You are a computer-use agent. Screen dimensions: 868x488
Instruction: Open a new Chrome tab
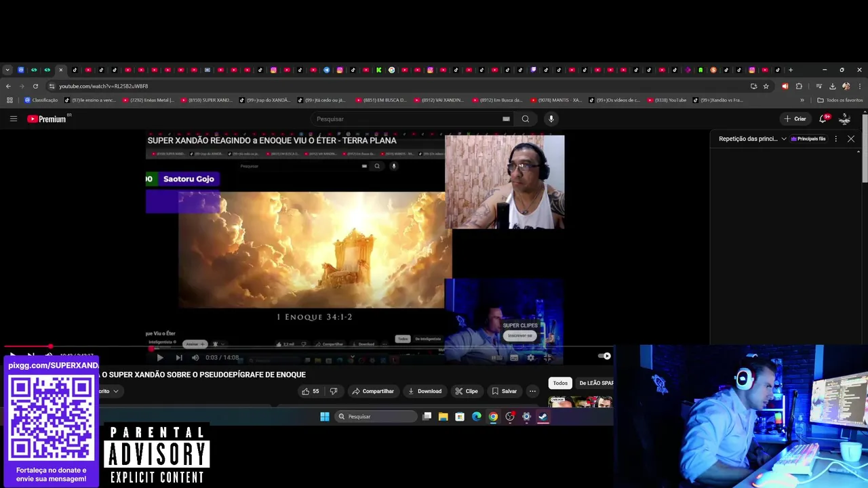click(791, 70)
